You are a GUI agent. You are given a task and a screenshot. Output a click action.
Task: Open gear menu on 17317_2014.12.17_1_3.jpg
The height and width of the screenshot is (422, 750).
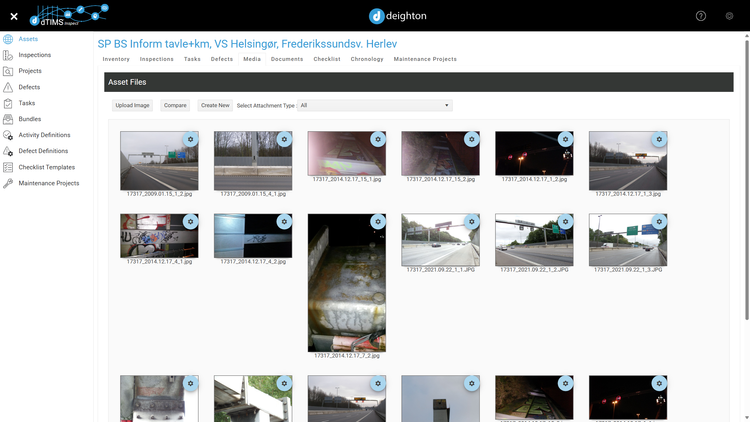[659, 139]
